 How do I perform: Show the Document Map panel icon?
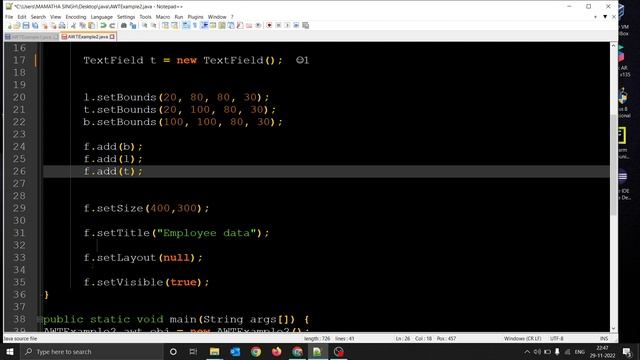tap(222, 25)
